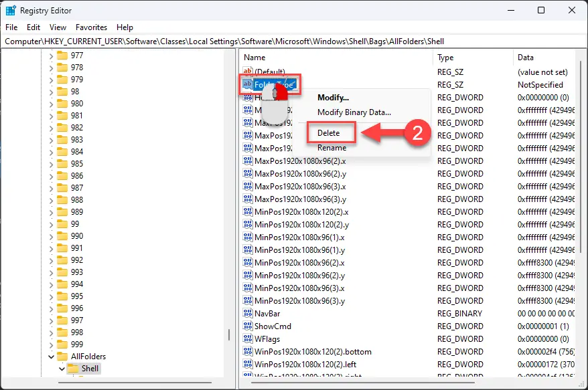Screen dimensions: 588x390
Task: Select the 98 folder icon
Action: tap(62, 92)
